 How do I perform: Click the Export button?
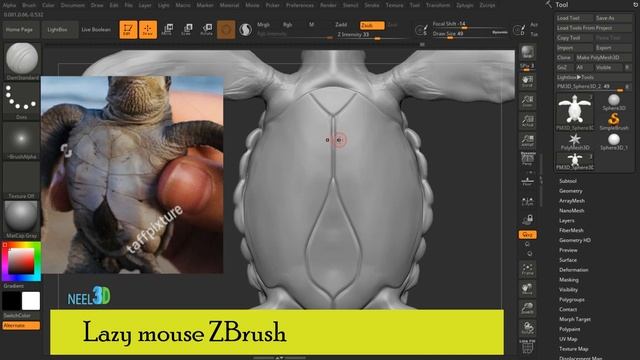coord(613,48)
